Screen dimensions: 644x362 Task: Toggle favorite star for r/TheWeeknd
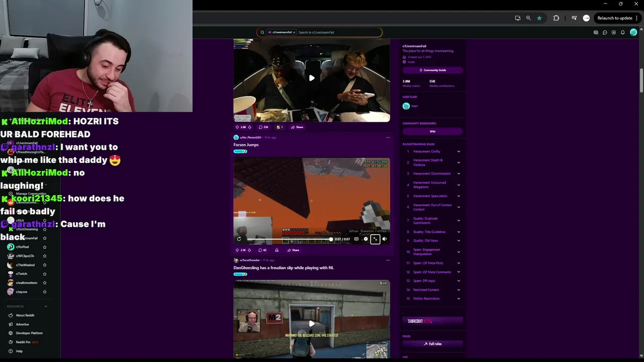click(x=45, y=265)
